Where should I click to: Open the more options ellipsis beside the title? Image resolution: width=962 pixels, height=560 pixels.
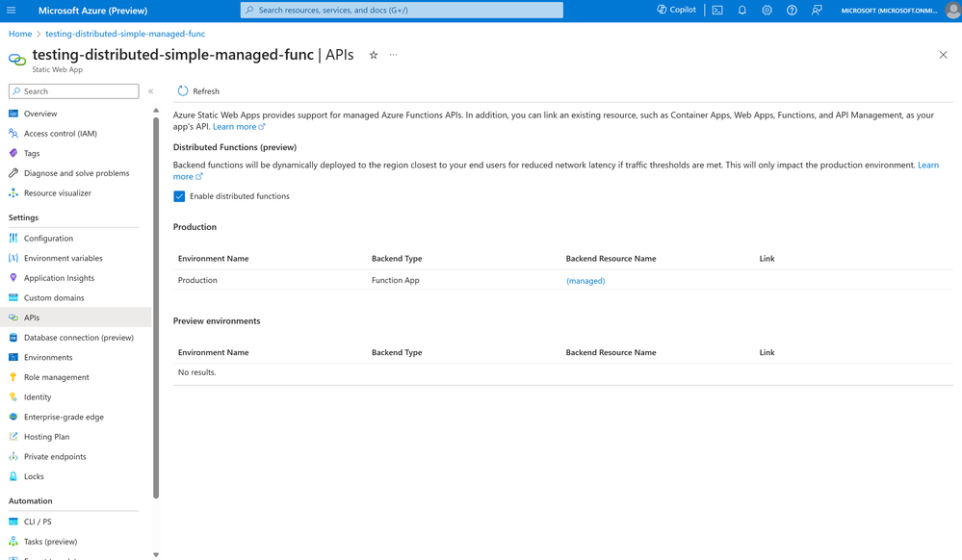[393, 55]
